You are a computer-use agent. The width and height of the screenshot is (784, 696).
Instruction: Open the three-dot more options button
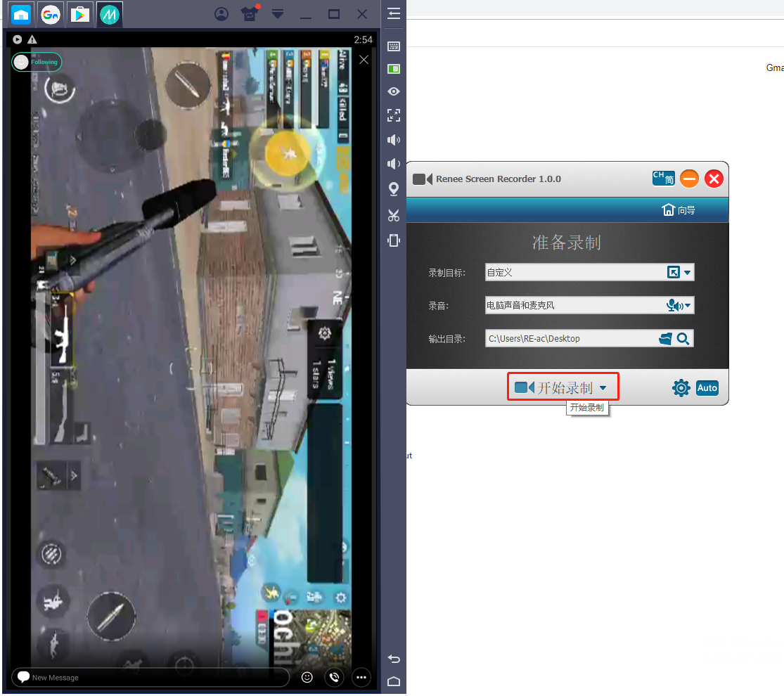361,678
